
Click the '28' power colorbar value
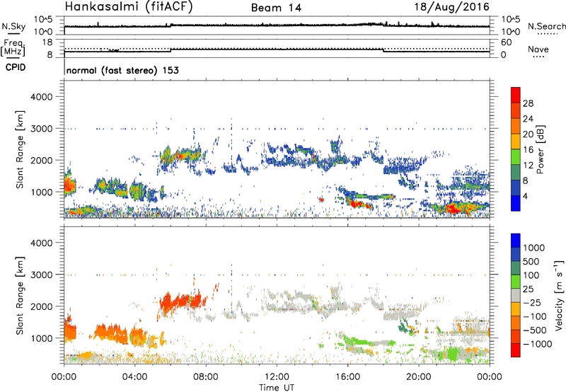point(528,103)
